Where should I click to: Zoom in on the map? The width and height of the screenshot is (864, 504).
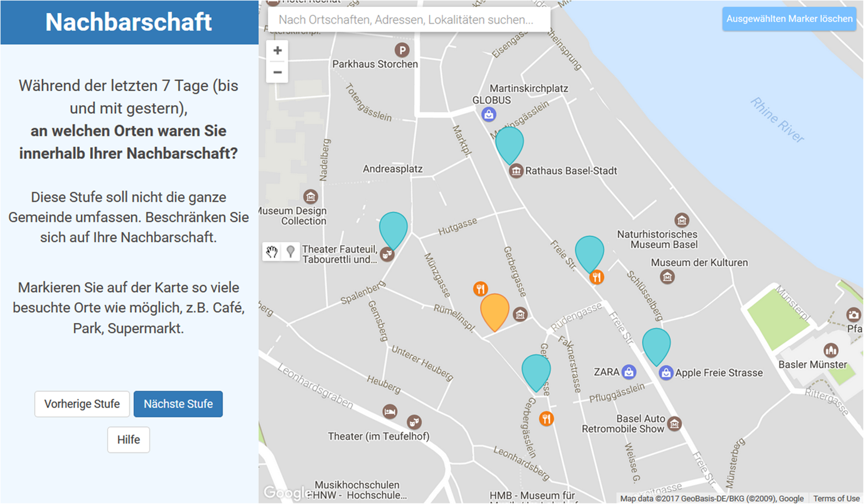point(277,51)
